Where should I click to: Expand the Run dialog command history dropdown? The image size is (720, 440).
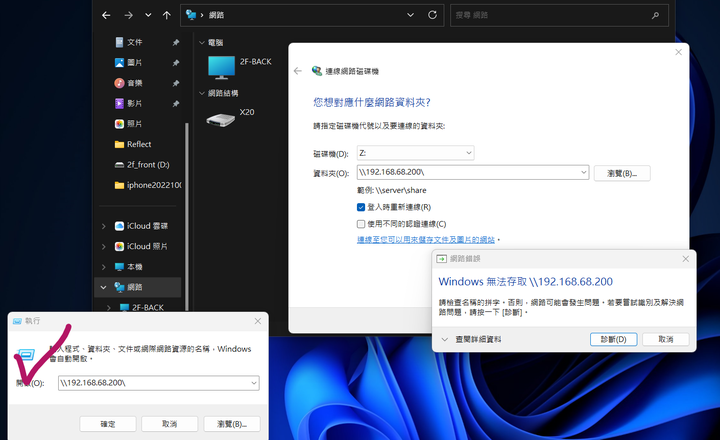click(254, 383)
